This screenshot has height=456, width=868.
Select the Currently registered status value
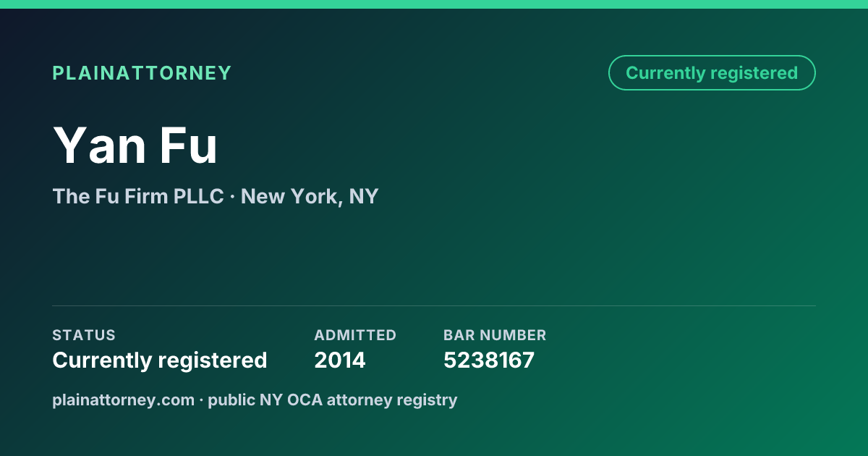tap(160, 360)
